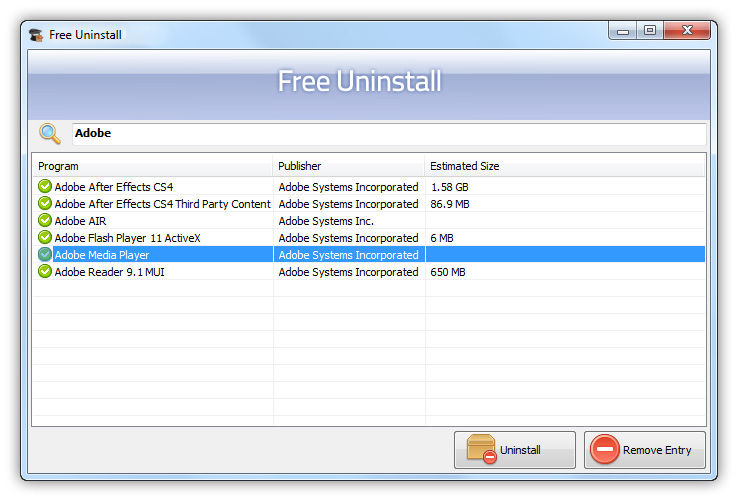This screenshot has width=738, height=501.
Task: Select Adobe Flash Player 11 ActiveX entry
Action: pyautogui.click(x=128, y=238)
